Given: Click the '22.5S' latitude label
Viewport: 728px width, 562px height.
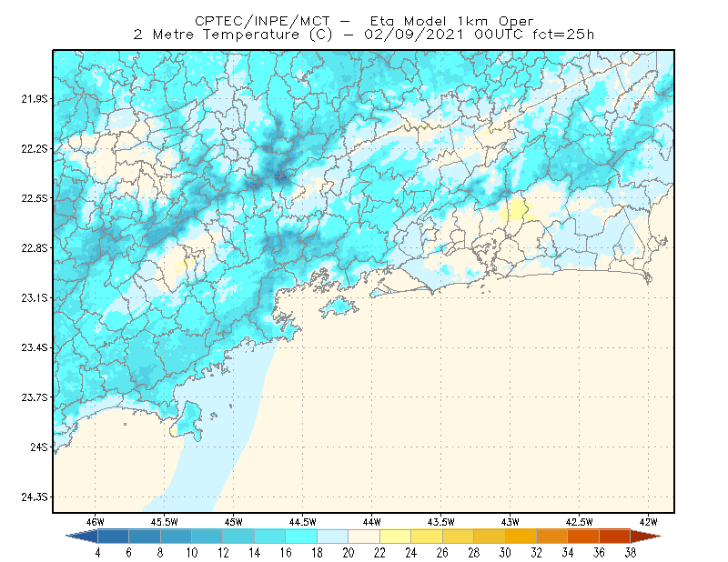Looking at the screenshot, I should (34, 198).
